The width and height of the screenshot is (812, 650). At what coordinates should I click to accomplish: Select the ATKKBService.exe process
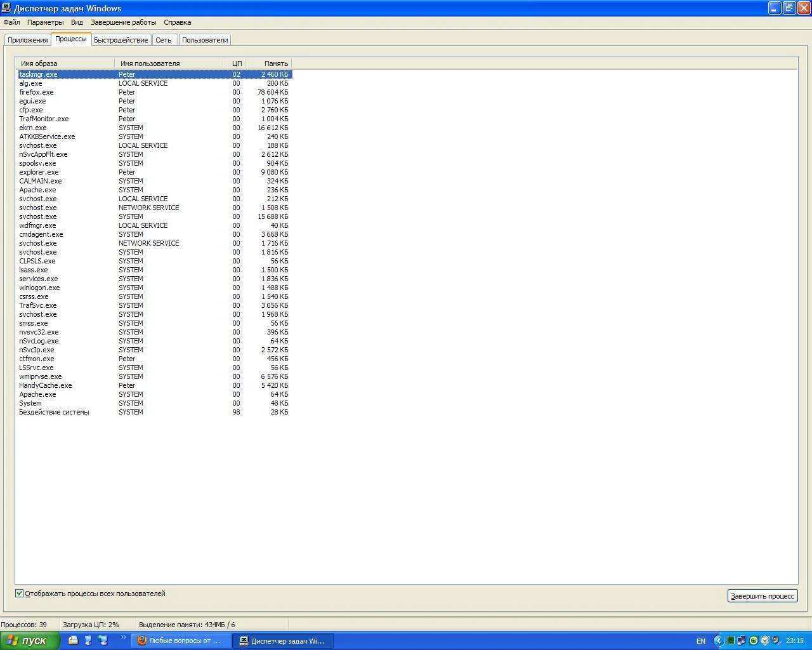click(x=154, y=136)
